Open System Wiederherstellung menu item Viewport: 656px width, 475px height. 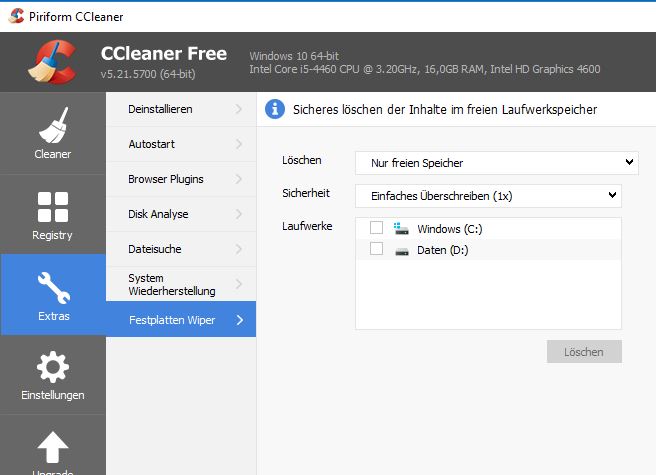[181, 284]
